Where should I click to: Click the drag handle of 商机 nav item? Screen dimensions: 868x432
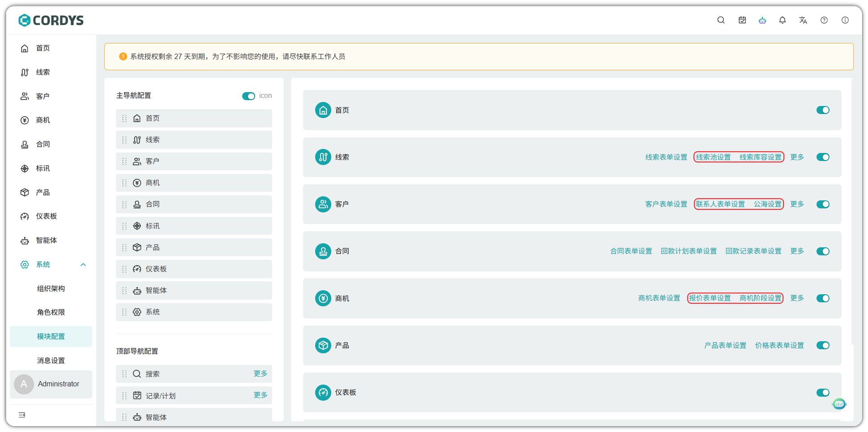pyautogui.click(x=124, y=183)
